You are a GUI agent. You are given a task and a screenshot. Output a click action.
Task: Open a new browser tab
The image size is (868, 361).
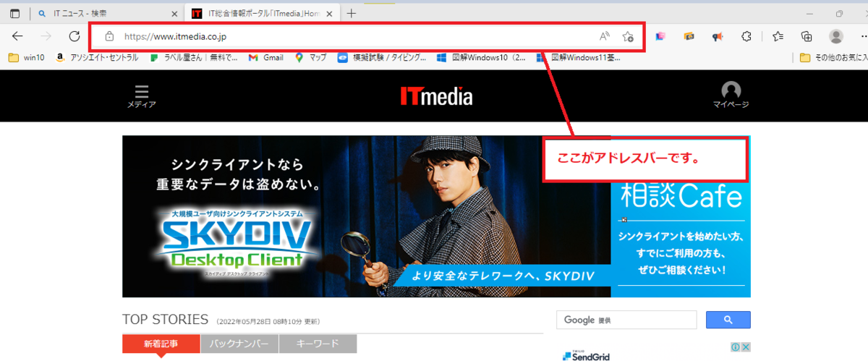[352, 14]
